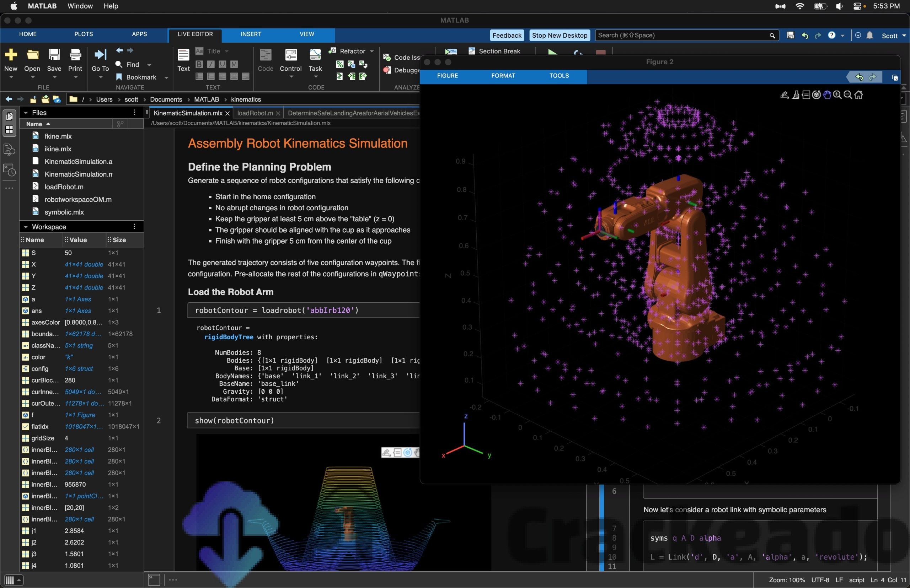Click the Go To arrow icon
This screenshot has width=910, height=588.
(100, 55)
